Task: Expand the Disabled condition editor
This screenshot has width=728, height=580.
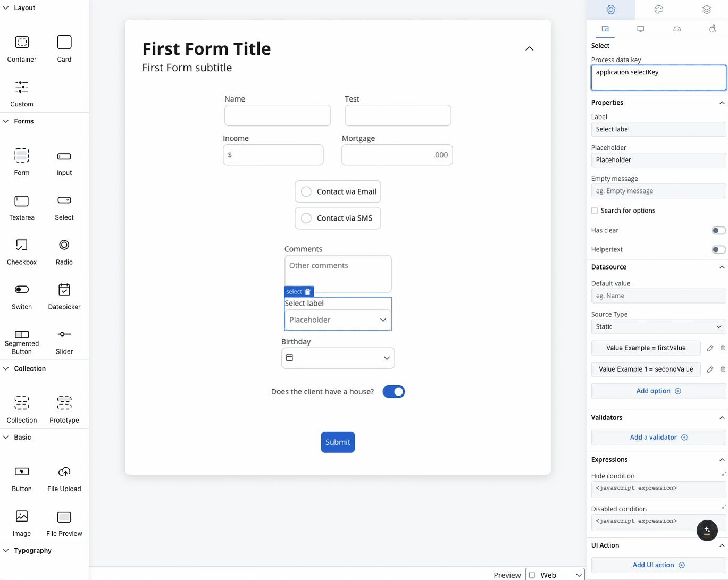Action: point(724,507)
